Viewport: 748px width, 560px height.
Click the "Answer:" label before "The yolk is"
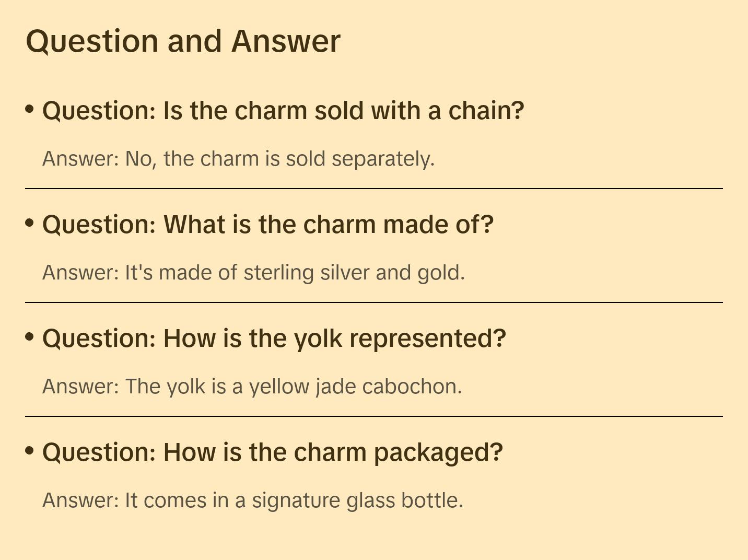pyautogui.click(x=81, y=387)
